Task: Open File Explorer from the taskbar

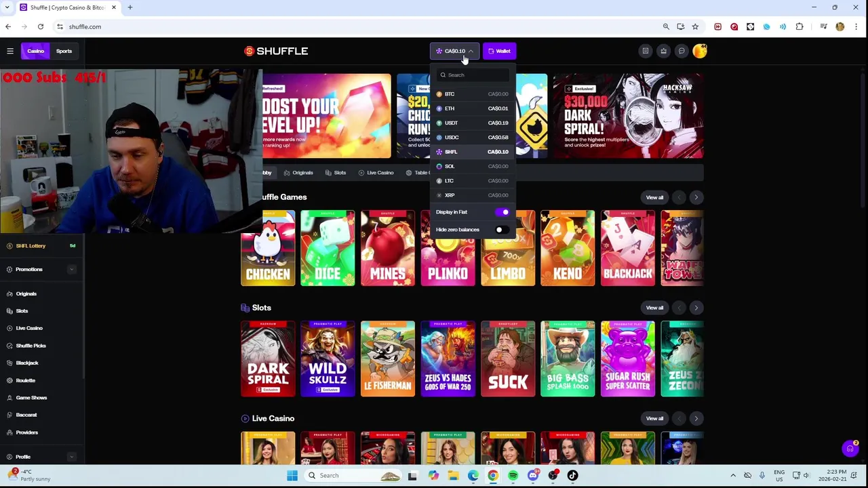Action: point(453,475)
